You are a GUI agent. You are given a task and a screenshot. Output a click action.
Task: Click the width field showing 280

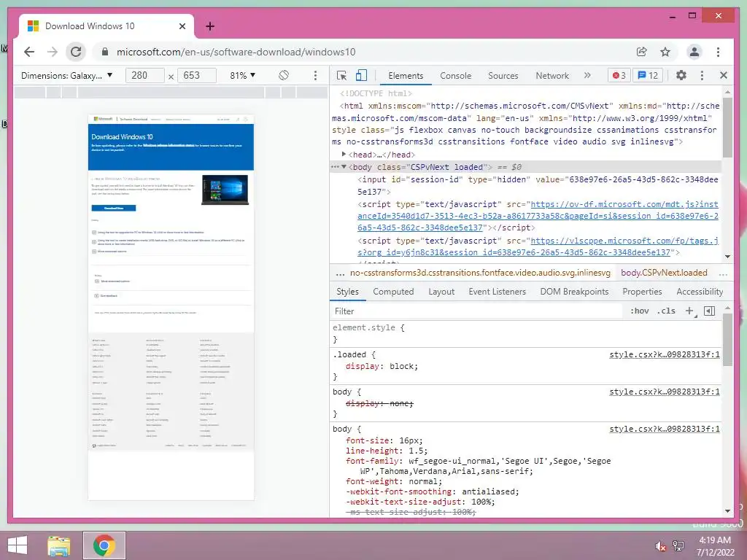(145, 75)
